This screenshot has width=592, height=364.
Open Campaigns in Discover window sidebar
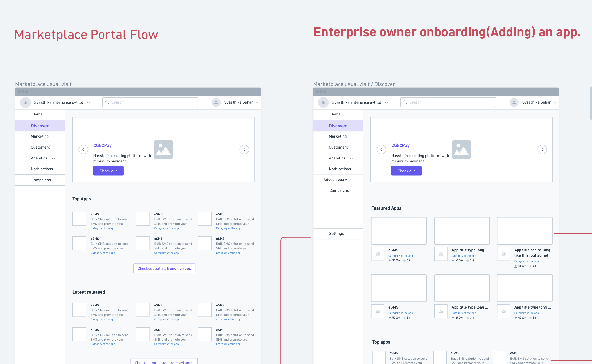pyautogui.click(x=338, y=190)
